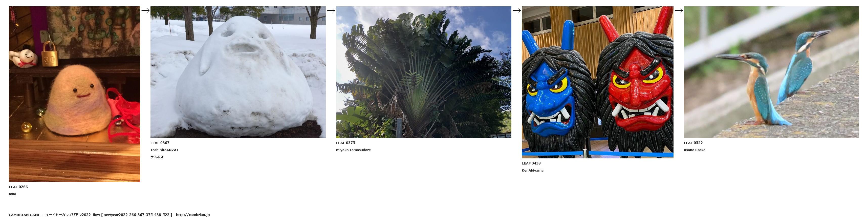Click author name miyako Tamasudare
This screenshot has width=868, height=221.
[353, 150]
